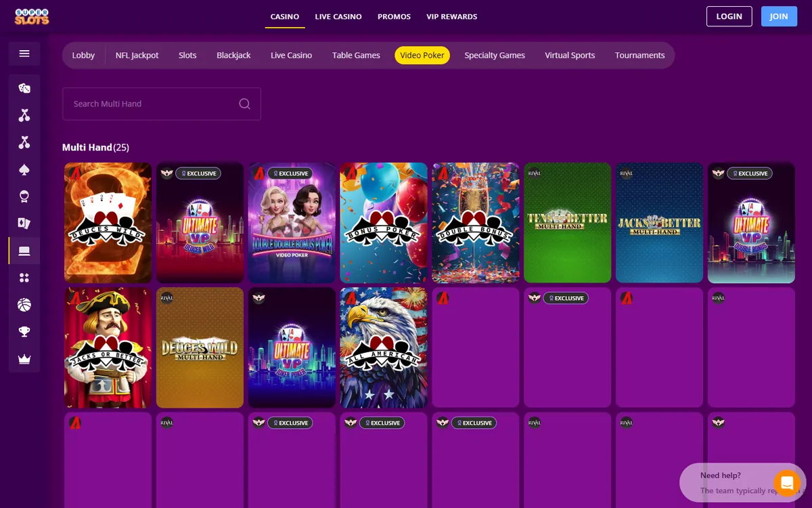
Task: Launch the Bonus Poker balloons game
Action: [x=384, y=223]
